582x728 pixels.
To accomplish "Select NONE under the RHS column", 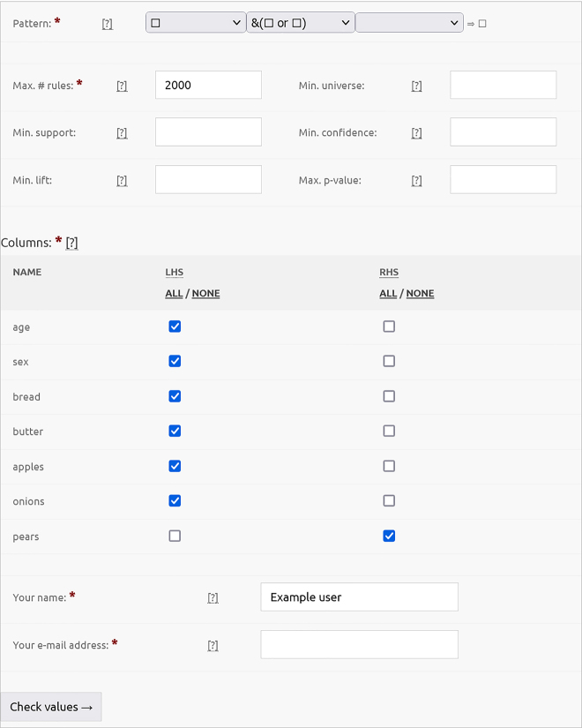I will (x=420, y=294).
